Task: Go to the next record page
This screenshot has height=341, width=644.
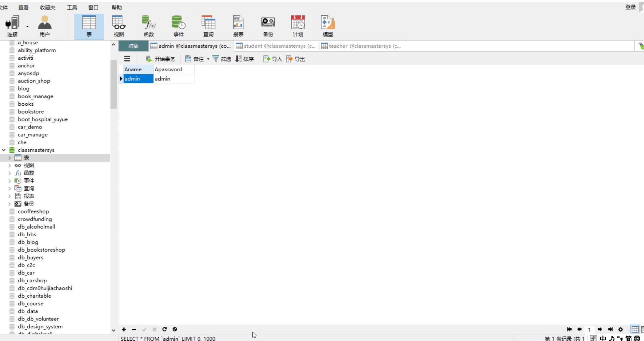Action: 600,329
